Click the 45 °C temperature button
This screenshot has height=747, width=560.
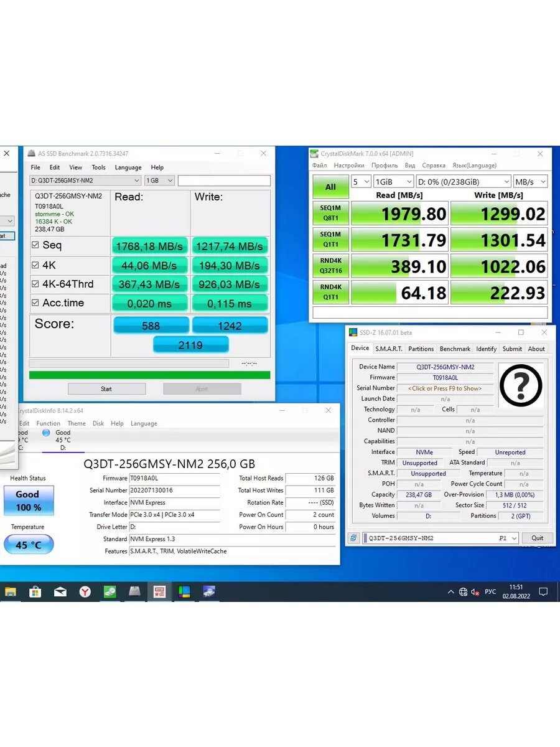click(29, 545)
